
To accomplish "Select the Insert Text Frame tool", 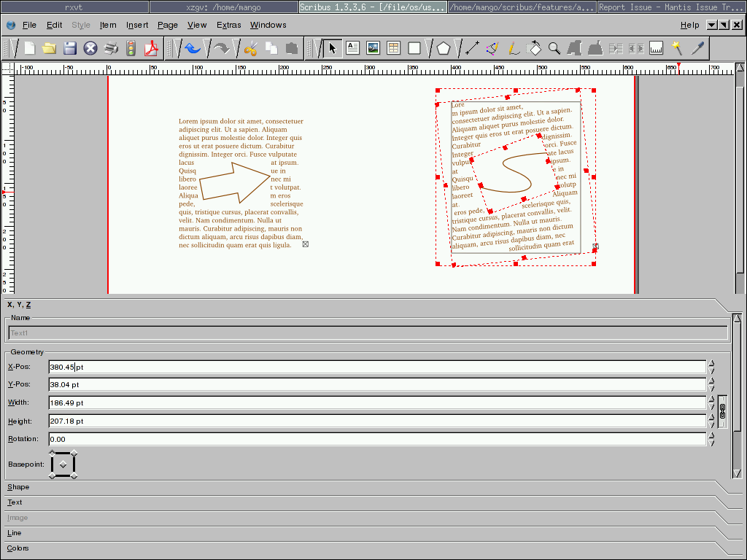I will [x=352, y=48].
